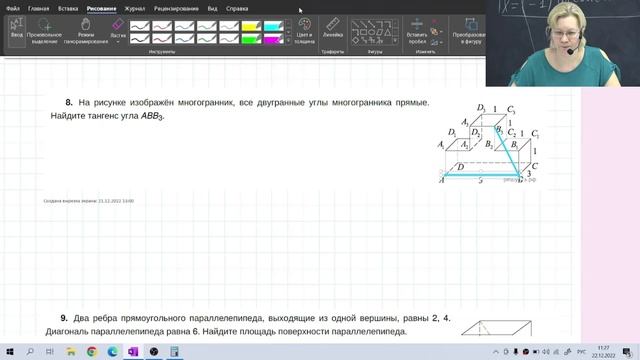The image size is (640, 360).
Task: Open Microsoft Edge from the taskbar
Action: click(113, 351)
